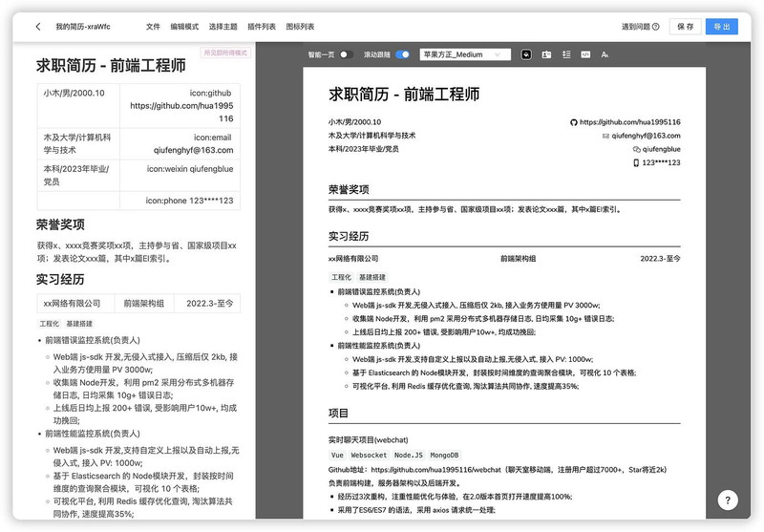Click the code view icon in toolbar
This screenshot has width=764, height=532.
pos(585,54)
